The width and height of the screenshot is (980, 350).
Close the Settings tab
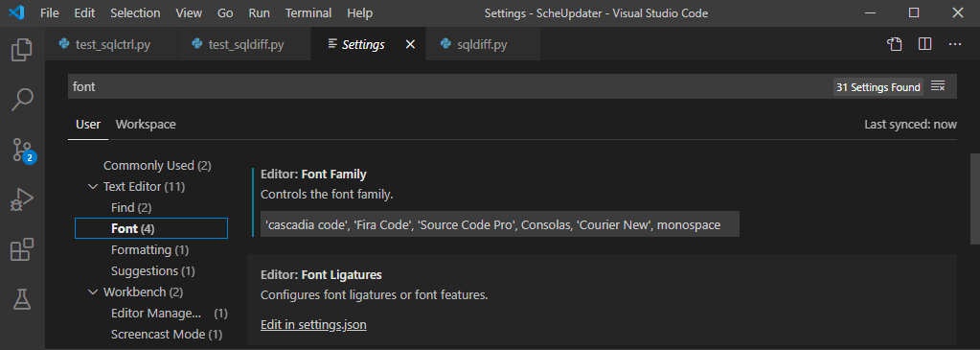click(410, 44)
